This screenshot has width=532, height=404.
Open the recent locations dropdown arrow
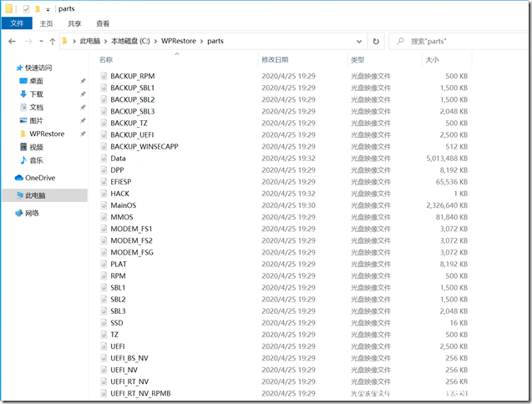pyautogui.click(x=42, y=41)
